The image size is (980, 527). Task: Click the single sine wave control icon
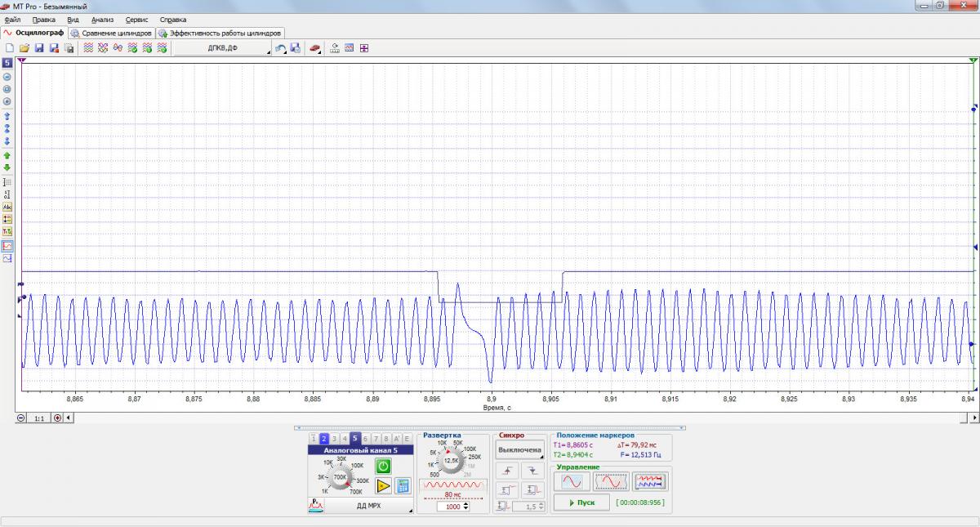(x=572, y=481)
